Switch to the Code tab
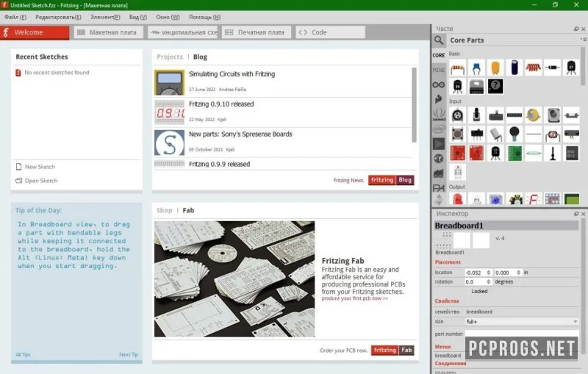Screen dimensions: 588x374 pos(330,32)
